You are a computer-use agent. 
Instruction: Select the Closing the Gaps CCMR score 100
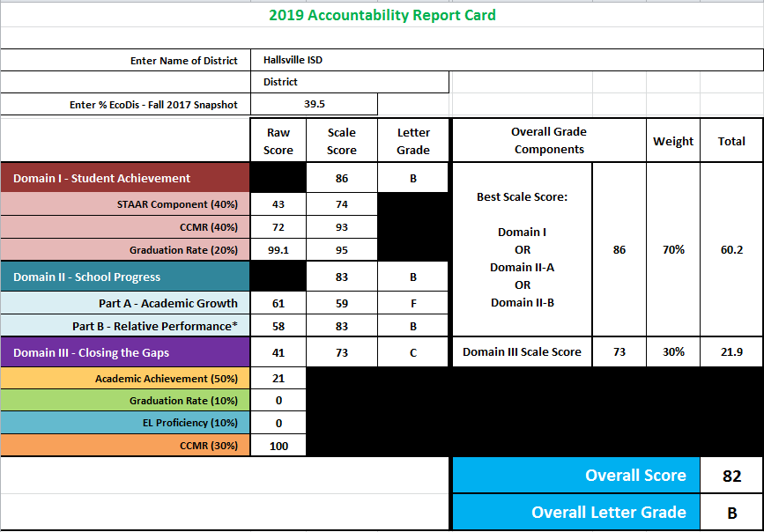point(278,446)
